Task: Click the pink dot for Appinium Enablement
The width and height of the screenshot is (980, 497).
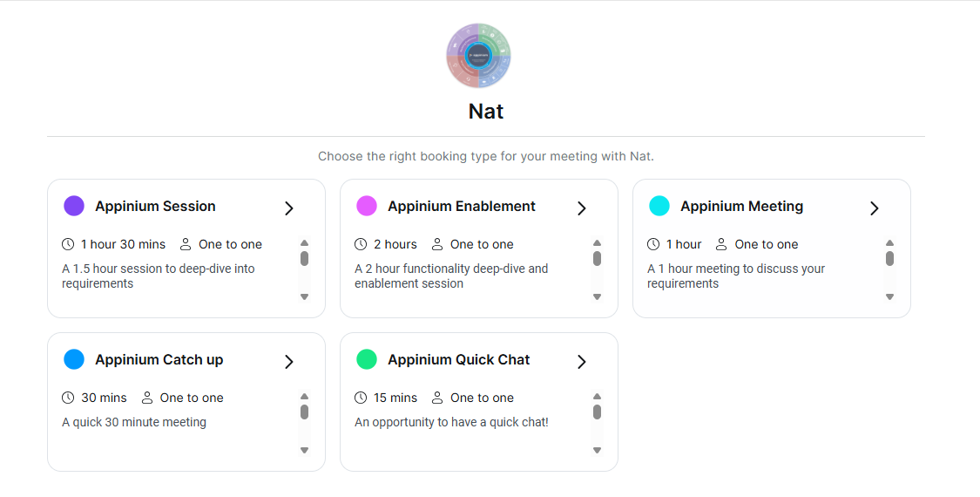Action: tap(367, 206)
